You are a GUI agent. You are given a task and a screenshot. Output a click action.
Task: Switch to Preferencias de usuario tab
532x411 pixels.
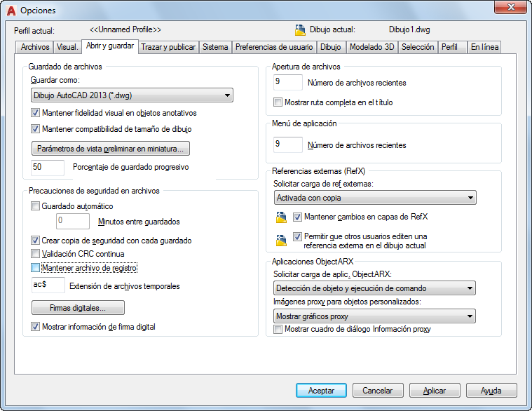(x=274, y=47)
